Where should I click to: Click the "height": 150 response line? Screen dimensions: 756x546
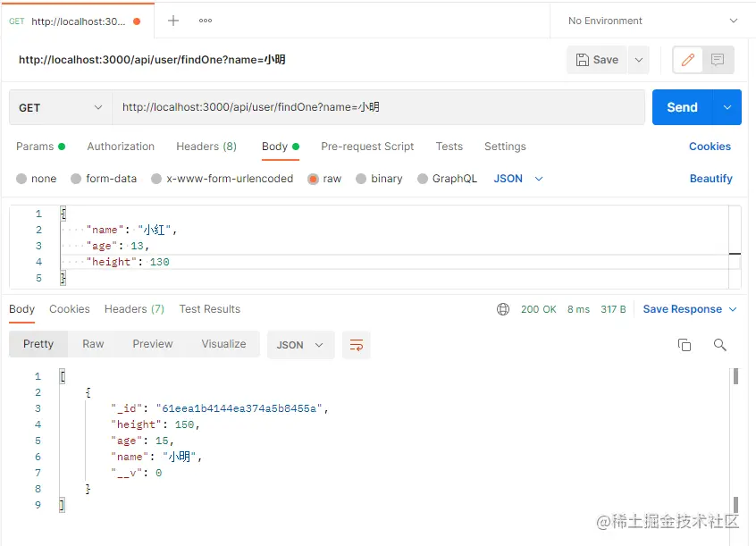(x=155, y=424)
